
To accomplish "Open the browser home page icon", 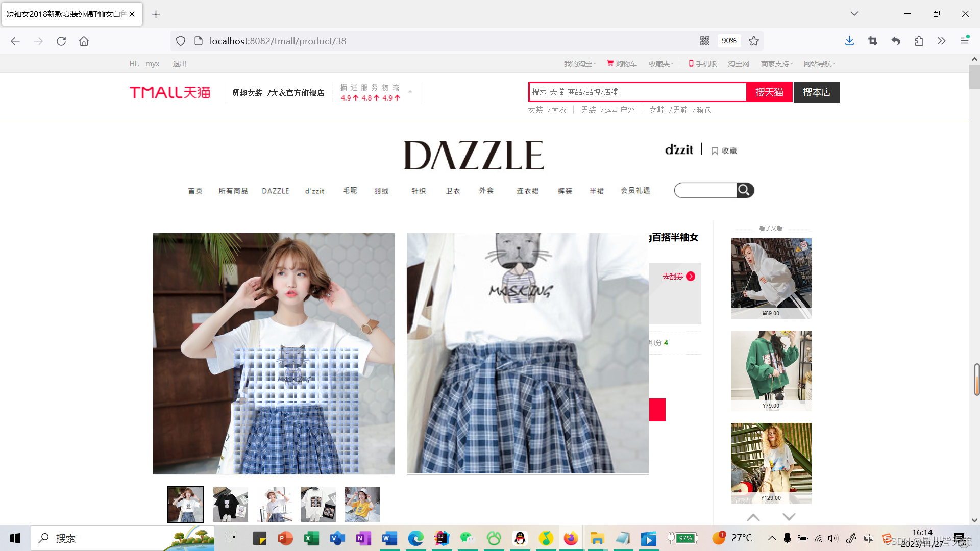I will 84,41.
